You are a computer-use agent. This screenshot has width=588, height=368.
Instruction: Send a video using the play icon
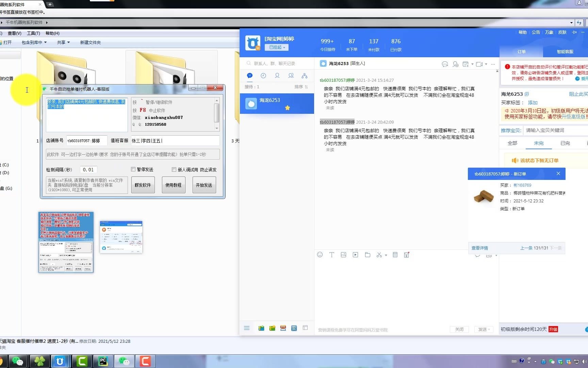click(x=355, y=255)
